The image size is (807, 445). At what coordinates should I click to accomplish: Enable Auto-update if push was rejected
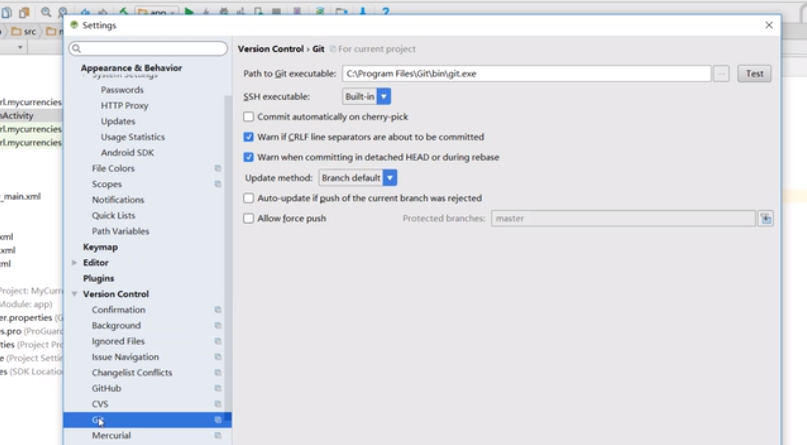point(249,198)
